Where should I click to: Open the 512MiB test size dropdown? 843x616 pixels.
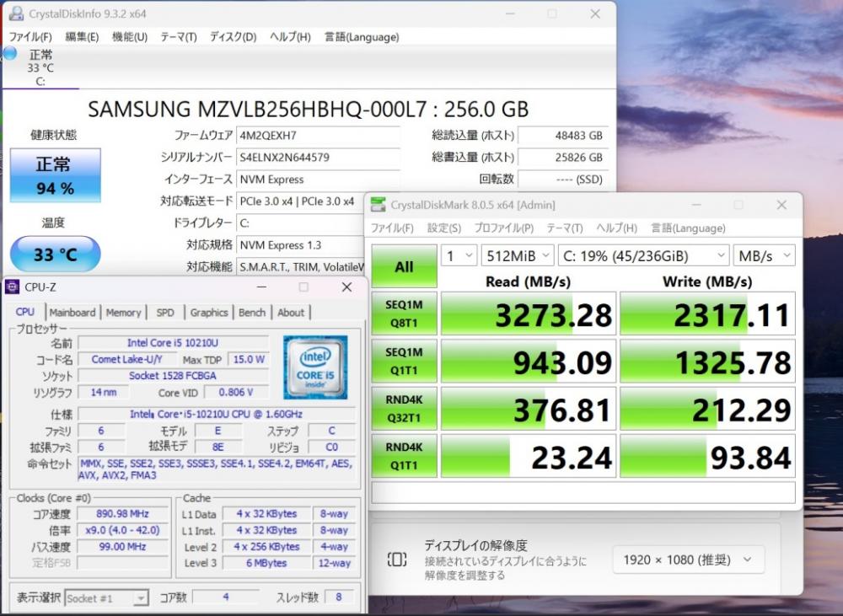point(518,256)
